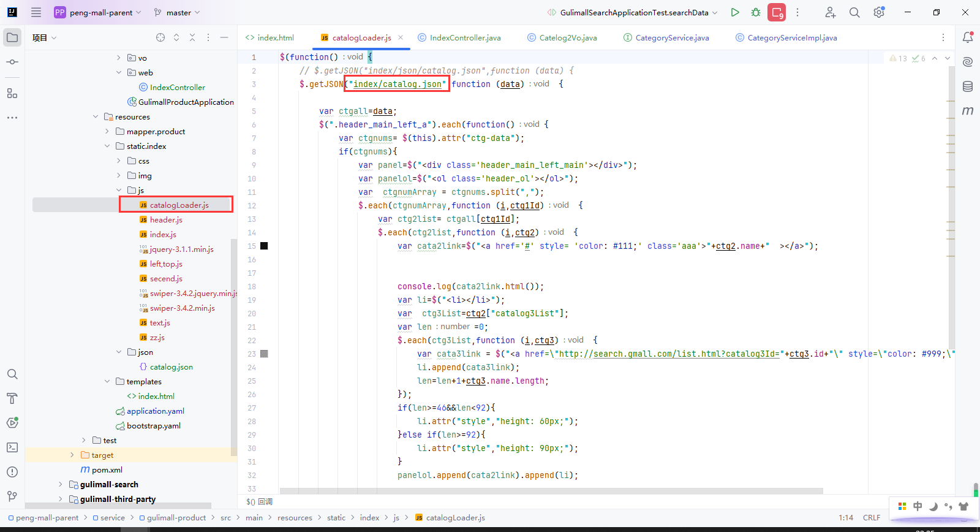Collapse the resources folder
This screenshot has height=532, width=980.
96,116
